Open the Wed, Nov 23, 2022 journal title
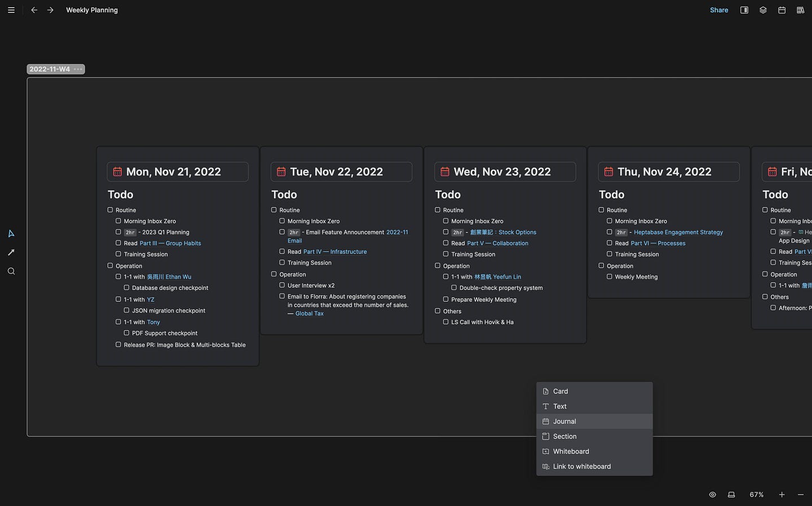This screenshot has height=506, width=812. pyautogui.click(x=502, y=172)
